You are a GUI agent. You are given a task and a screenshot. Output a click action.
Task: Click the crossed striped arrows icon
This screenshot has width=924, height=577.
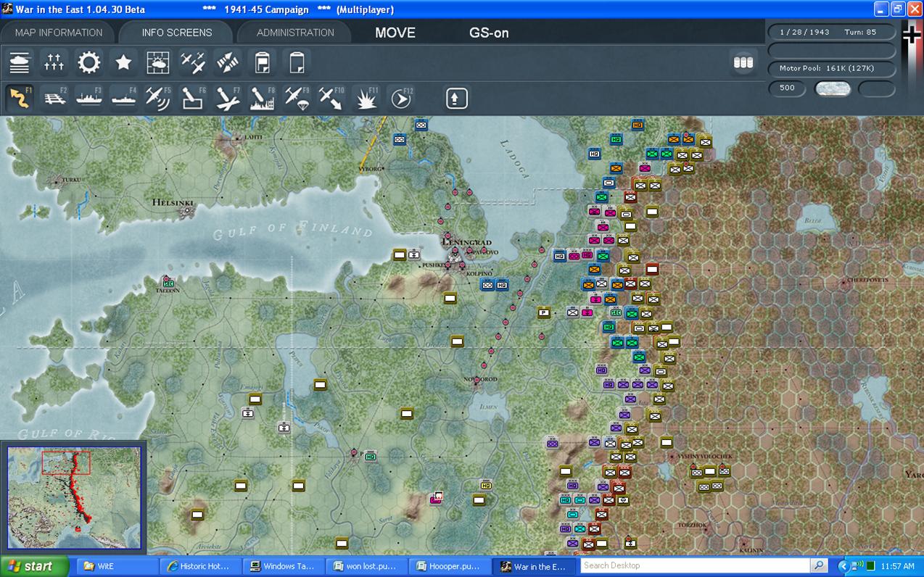pos(228,63)
